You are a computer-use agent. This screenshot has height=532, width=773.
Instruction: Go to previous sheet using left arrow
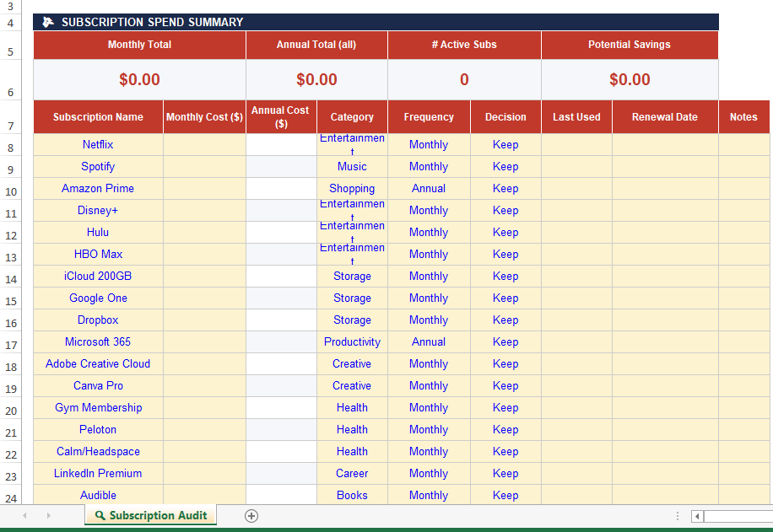click(x=24, y=516)
